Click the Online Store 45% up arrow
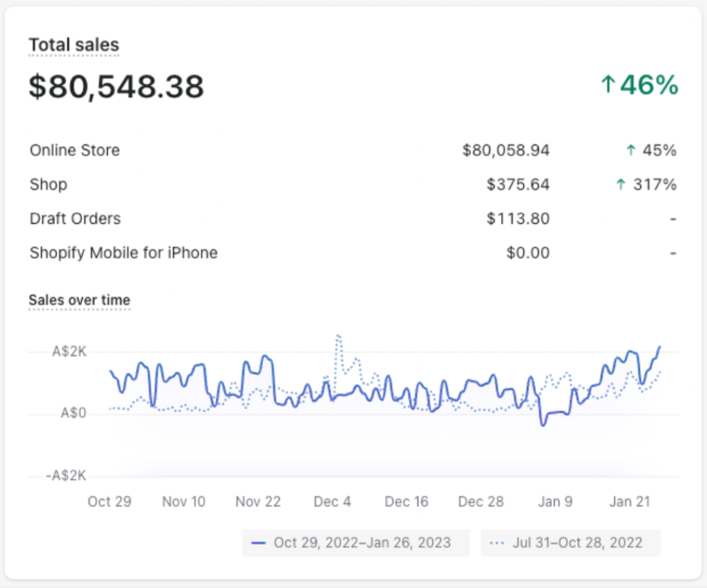Viewport: 707px width, 588px height. coord(630,150)
